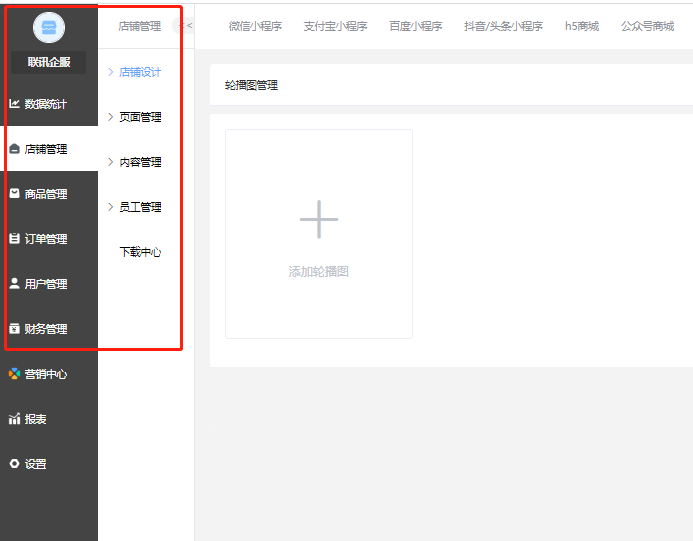Open the 数据统计 chart icon

(x=14, y=103)
